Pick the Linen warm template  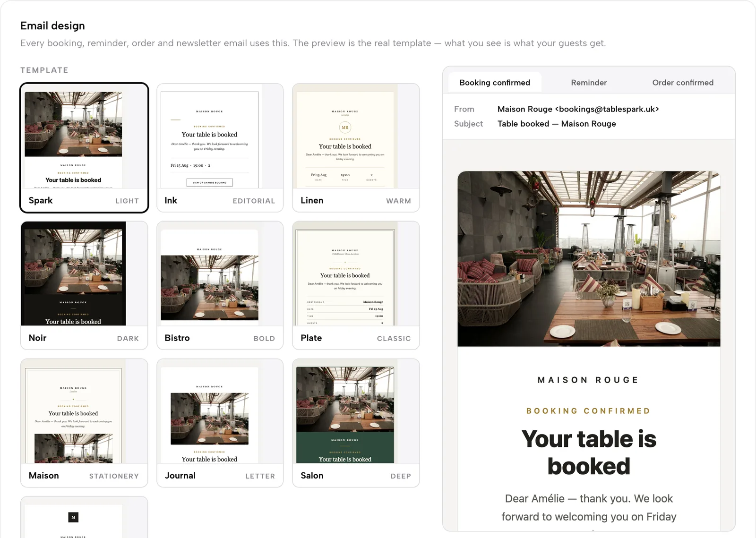[356, 148]
